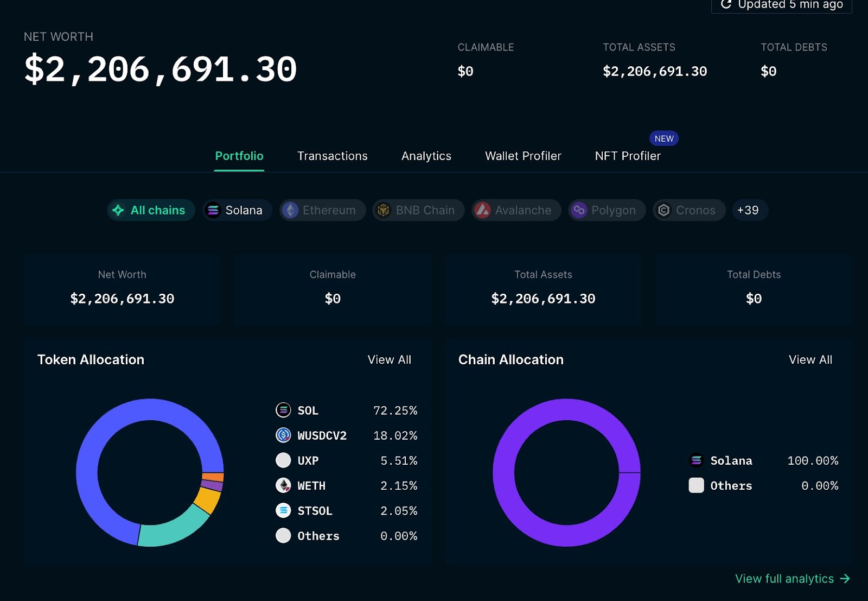Open the Portfolio tab
Viewport: 868px width, 601px height.
239,156
